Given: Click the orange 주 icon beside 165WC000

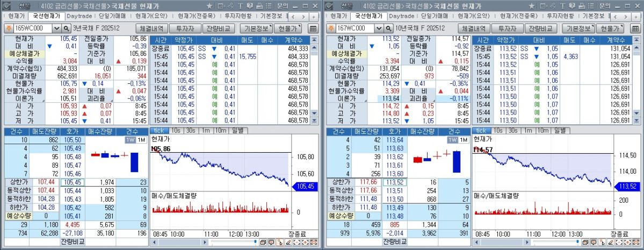Looking at the screenshot, I should click(8, 28).
